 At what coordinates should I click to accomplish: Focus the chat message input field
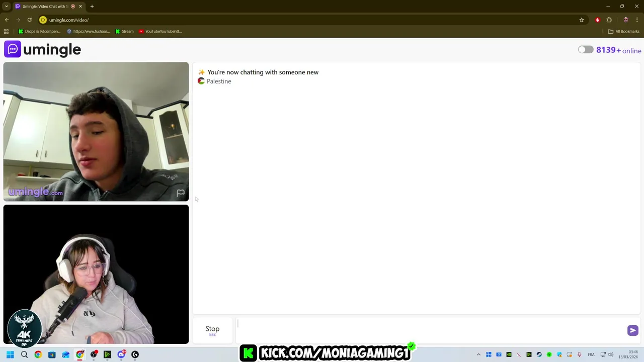click(430, 330)
